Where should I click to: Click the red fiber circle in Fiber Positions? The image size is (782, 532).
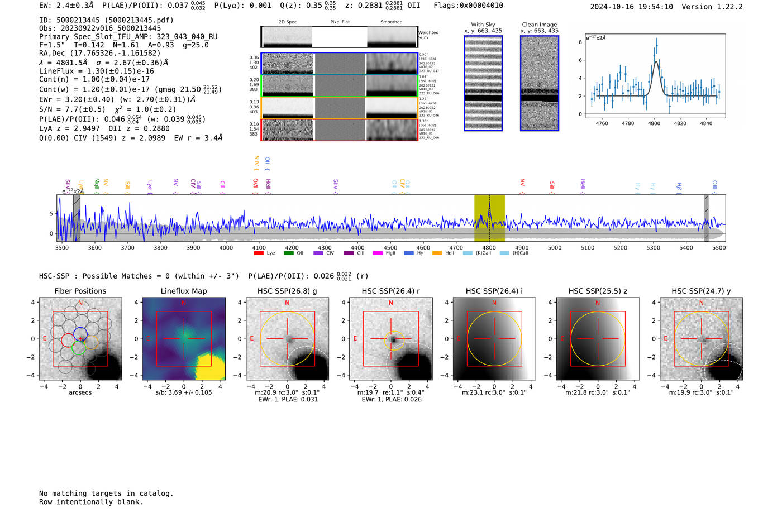coord(68,340)
